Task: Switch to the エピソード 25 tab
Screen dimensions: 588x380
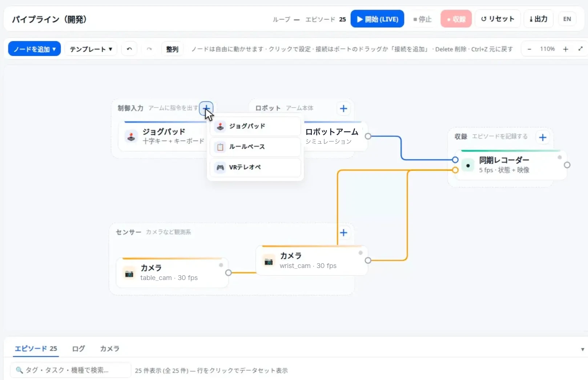Action: (x=36, y=348)
